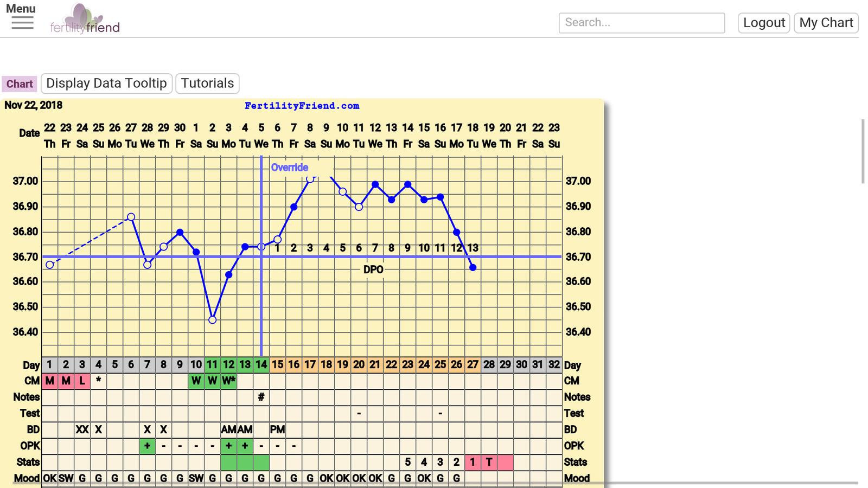Click the Fertility Friend logo
Image resolution: width=868 pixels, height=488 pixels.
click(85, 19)
